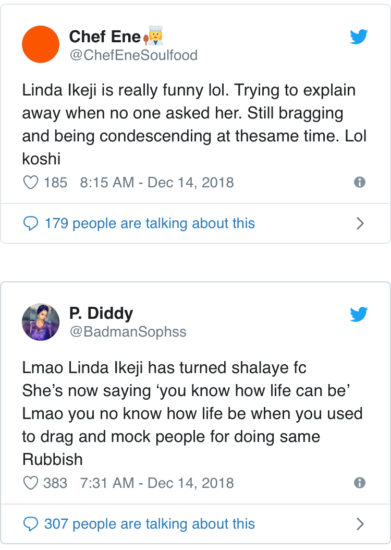
Task: Click Twitter bird icon on Chef Ene tweet
Action: (359, 36)
